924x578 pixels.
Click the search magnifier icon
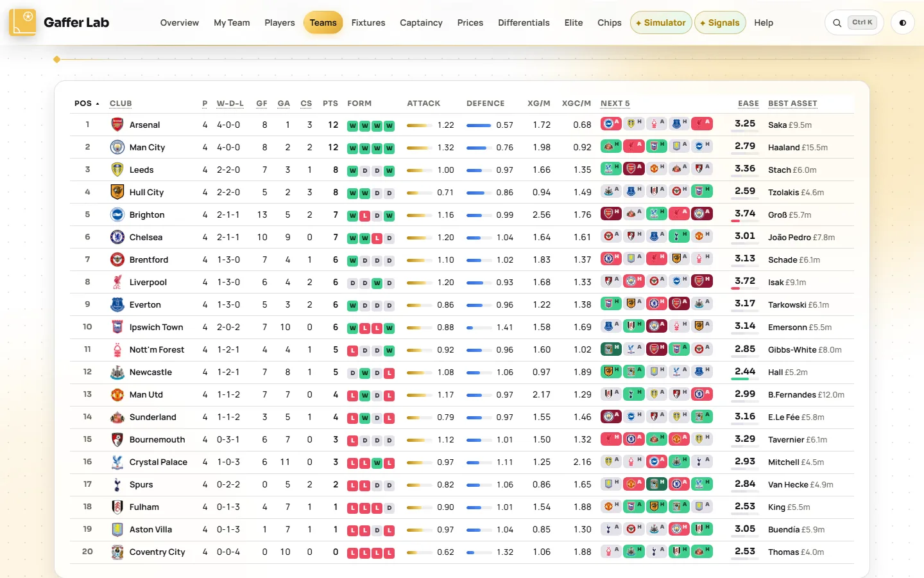[837, 23]
